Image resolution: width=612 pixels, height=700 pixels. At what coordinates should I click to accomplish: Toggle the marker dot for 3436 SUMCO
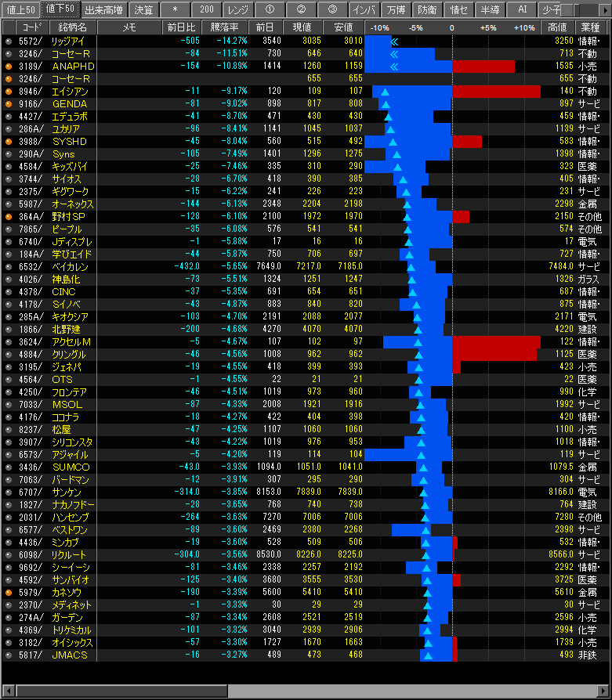click(9, 467)
